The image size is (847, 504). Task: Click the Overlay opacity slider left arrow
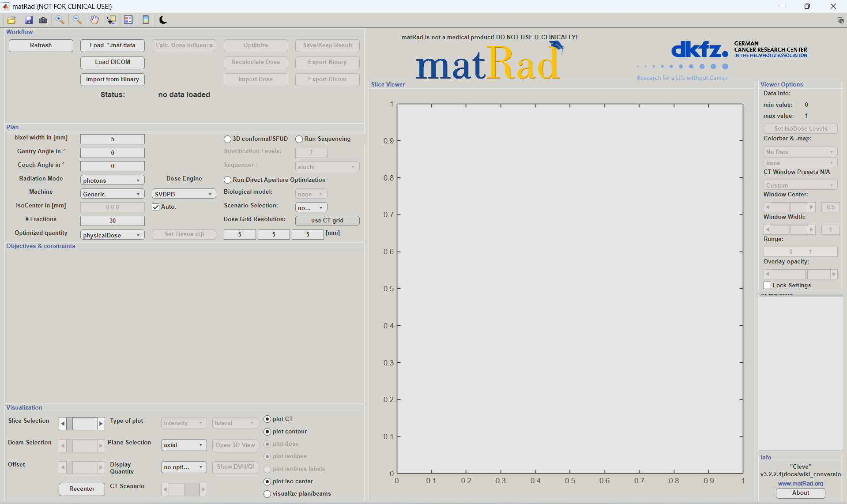768,274
